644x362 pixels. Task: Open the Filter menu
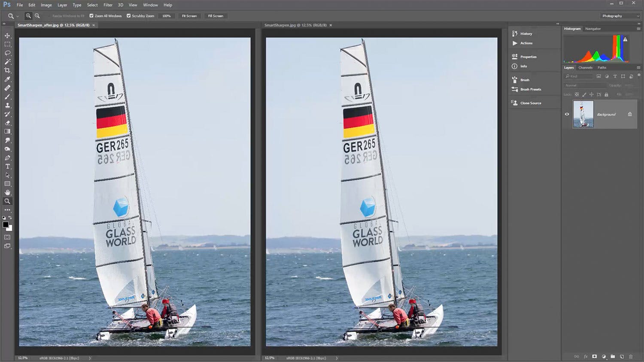tap(108, 5)
